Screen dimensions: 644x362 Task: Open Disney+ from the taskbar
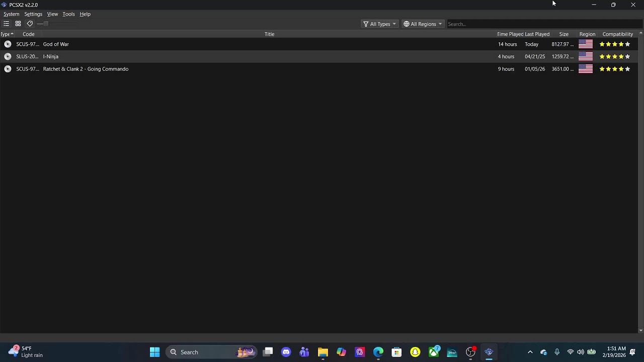coord(452,352)
